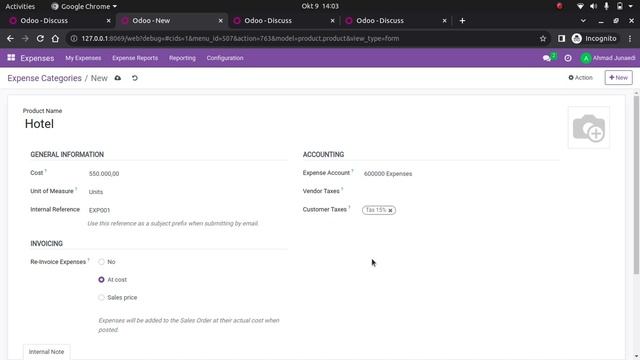Open the Activities overview in top bar
Image resolution: width=640 pixels, height=360 pixels.
20,6
